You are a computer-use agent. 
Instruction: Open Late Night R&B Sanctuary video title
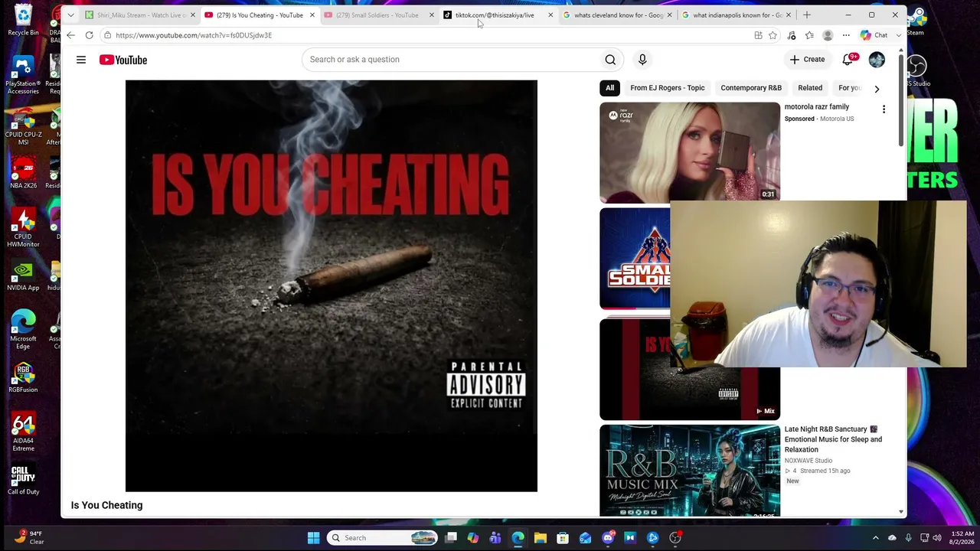[x=833, y=439]
